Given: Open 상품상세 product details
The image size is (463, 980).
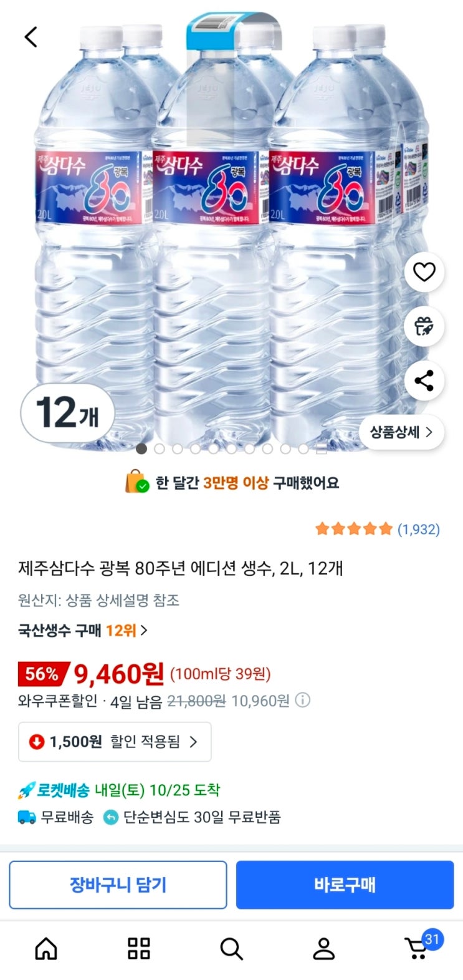Looking at the screenshot, I should 401,432.
